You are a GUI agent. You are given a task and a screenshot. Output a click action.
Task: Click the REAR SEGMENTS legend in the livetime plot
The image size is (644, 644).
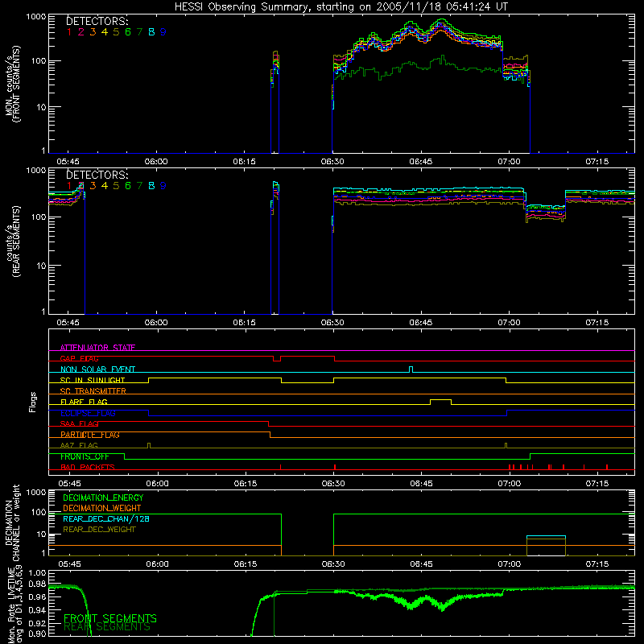[x=107, y=627]
